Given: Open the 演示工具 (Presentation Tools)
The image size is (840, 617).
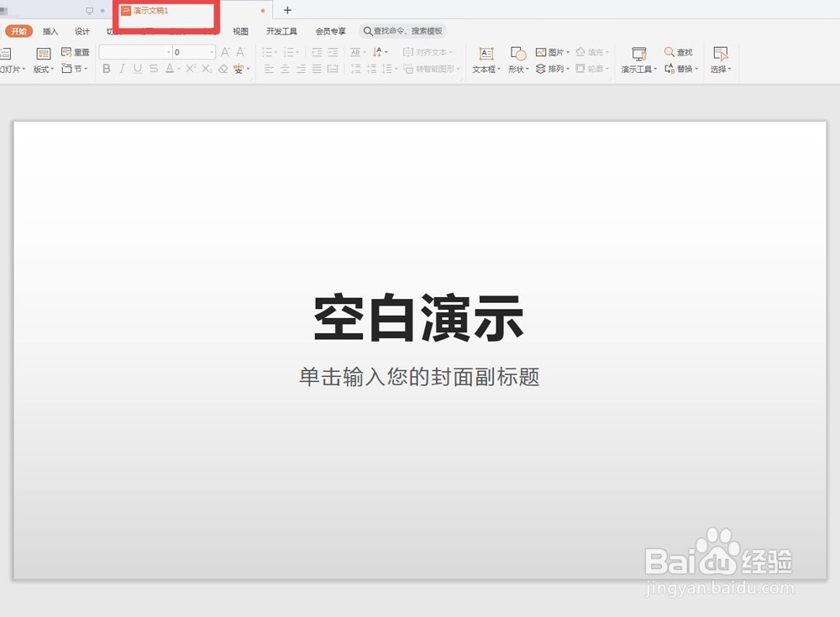Looking at the screenshot, I should tap(637, 60).
